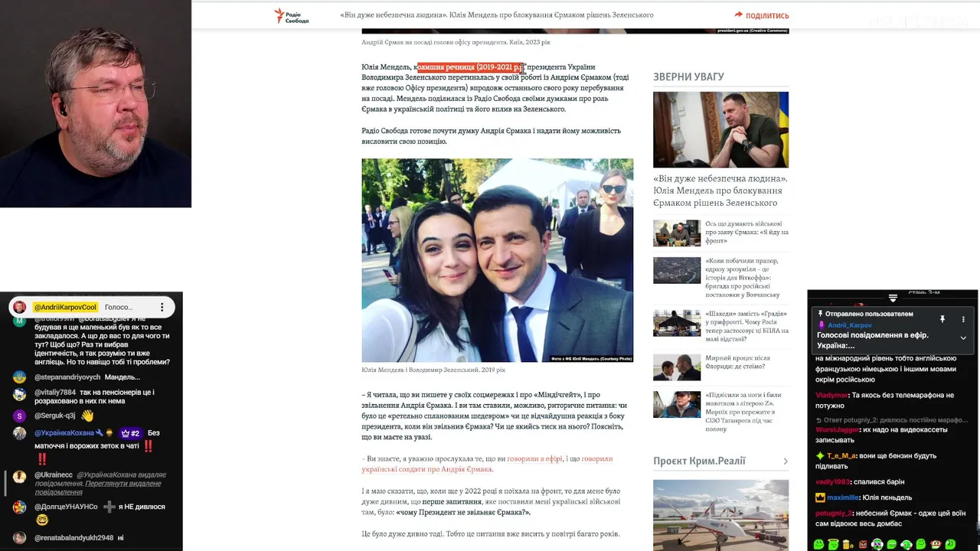Click the ЗВЕРНИ УВАГУ sidebar heading
This screenshot has width=980, height=551.
(688, 77)
